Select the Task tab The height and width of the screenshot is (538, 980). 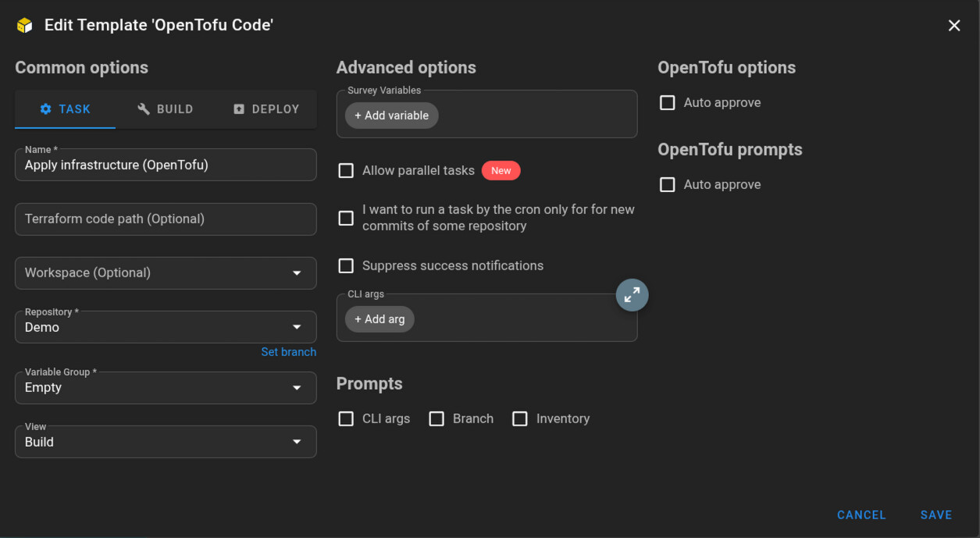[x=66, y=109]
